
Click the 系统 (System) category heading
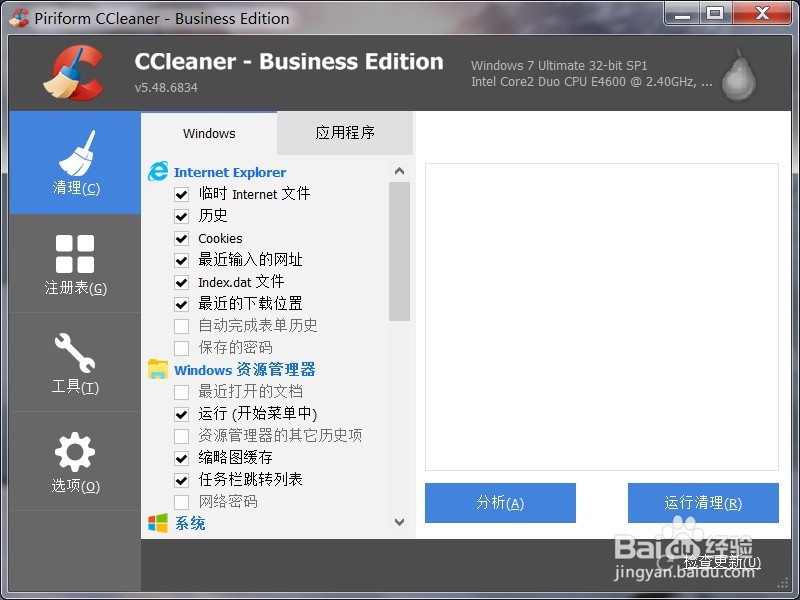[x=190, y=523]
